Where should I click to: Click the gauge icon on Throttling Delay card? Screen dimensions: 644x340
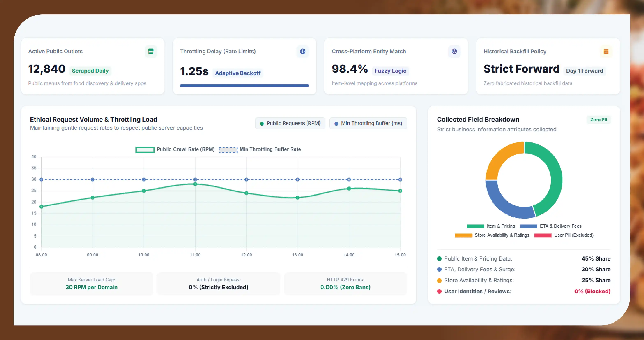point(302,51)
